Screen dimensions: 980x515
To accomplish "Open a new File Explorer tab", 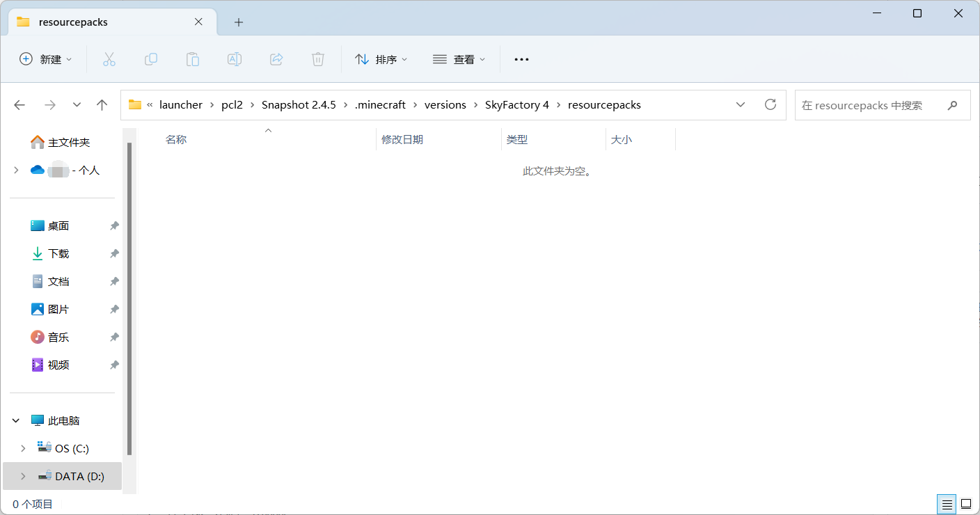I will click(239, 22).
